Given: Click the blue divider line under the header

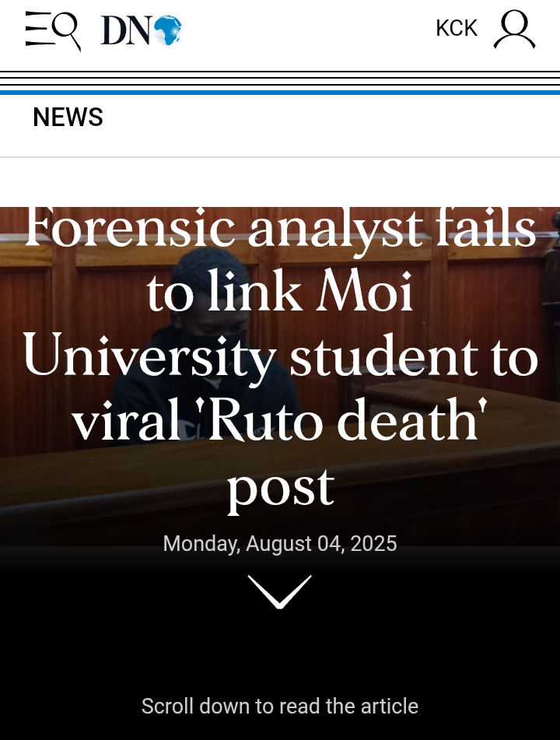Looking at the screenshot, I should click(x=280, y=92).
